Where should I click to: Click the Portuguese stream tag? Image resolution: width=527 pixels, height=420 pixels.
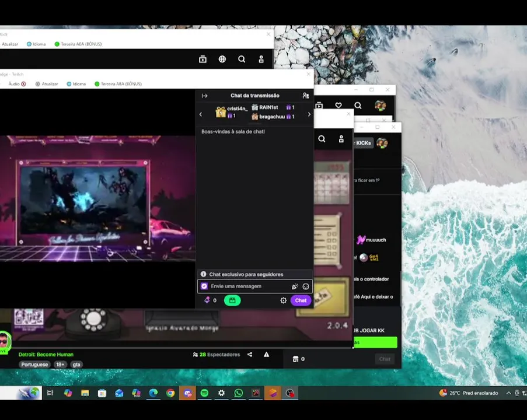(34, 365)
